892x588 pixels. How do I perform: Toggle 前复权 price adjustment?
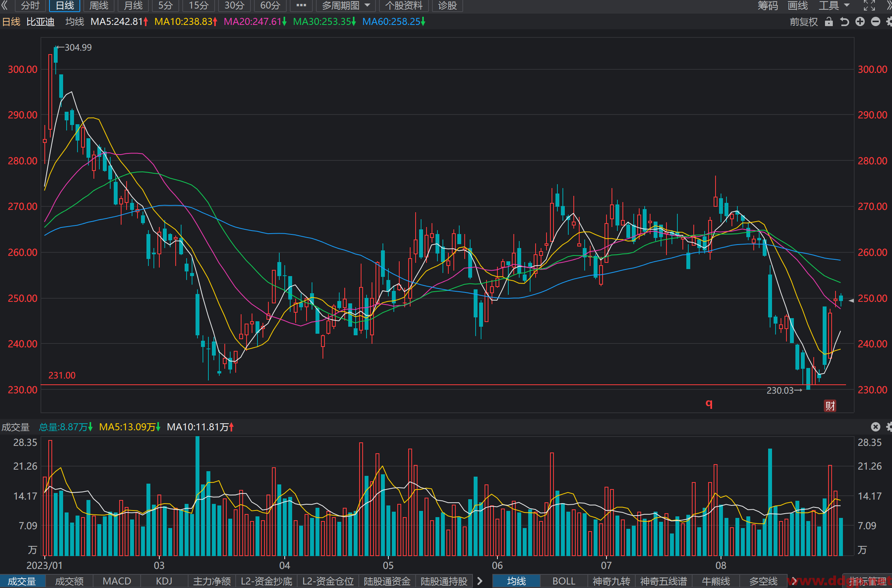tap(804, 22)
